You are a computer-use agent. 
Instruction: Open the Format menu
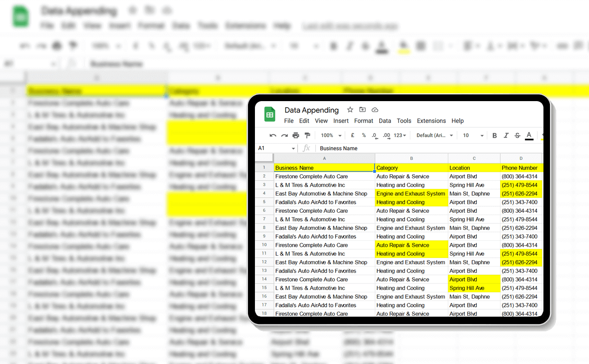point(364,121)
